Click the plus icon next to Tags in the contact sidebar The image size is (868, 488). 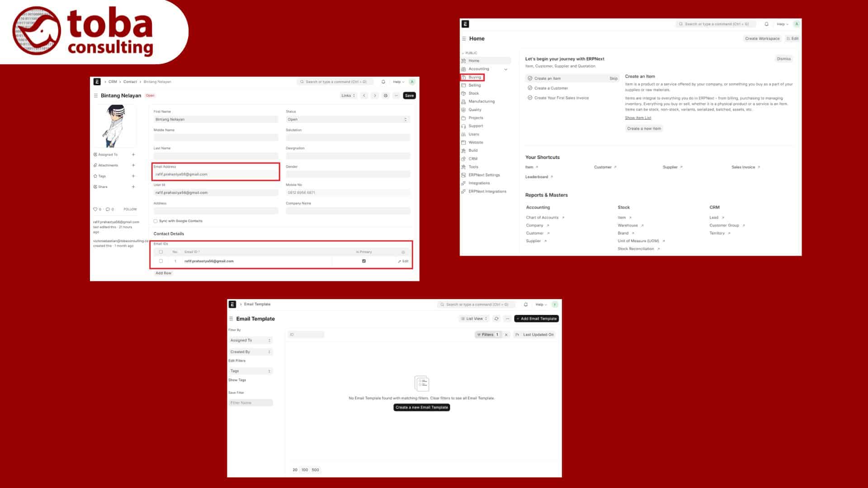pos(133,176)
